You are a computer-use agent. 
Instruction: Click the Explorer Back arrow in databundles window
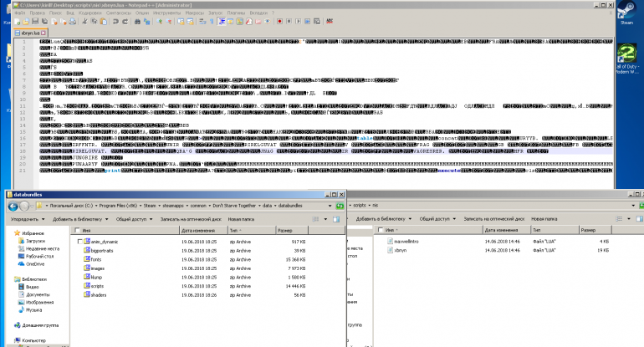[x=12, y=205]
